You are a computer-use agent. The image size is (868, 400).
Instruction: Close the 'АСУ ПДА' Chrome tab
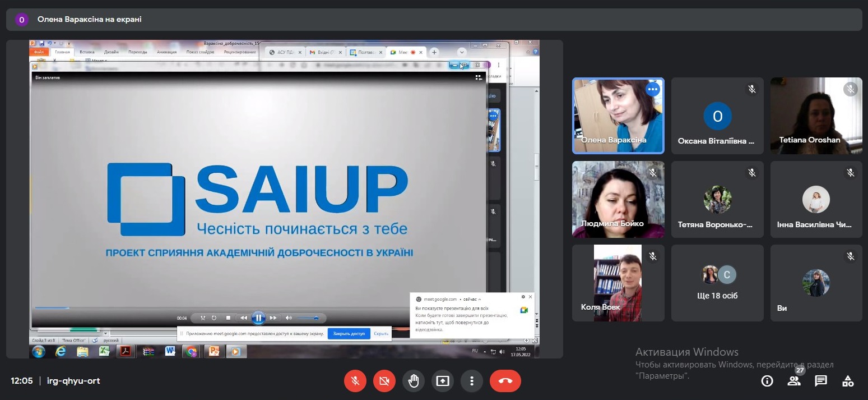tap(300, 52)
